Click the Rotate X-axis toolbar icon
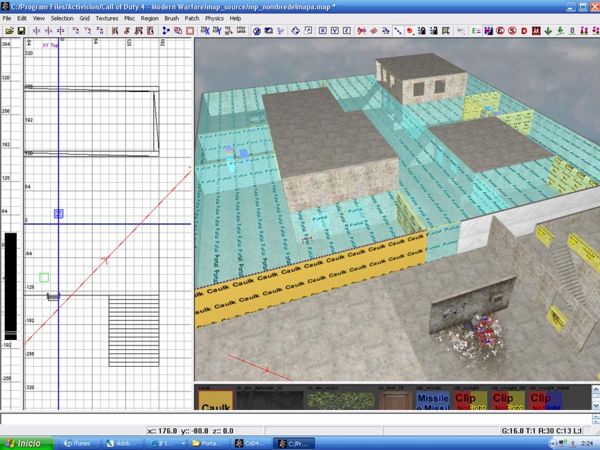This screenshot has width=600, height=450. point(76,31)
